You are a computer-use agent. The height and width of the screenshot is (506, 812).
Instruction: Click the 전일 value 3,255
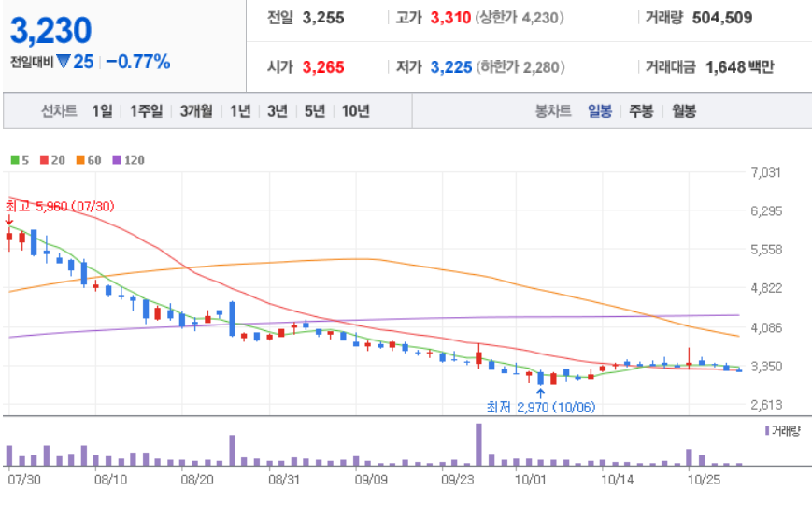323,18
